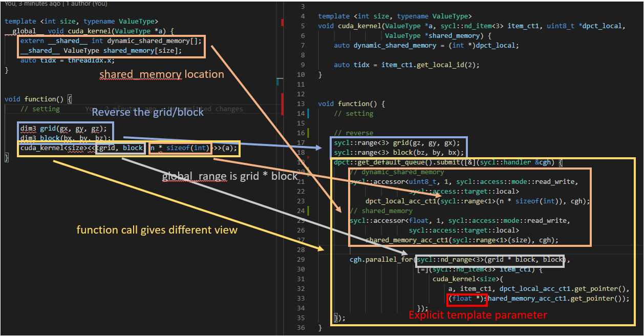The height and width of the screenshot is (336, 644).
Task: Click the small red deleted-line arrow near line 18
Action: coord(307,157)
